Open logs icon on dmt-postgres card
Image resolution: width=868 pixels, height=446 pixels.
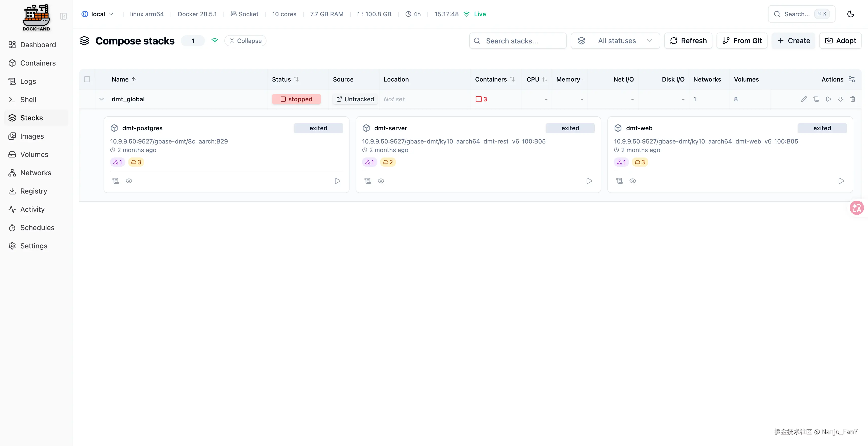[x=115, y=181]
